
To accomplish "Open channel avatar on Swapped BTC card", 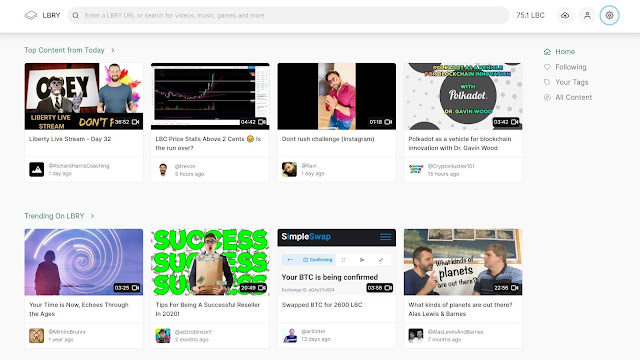I will [289, 336].
